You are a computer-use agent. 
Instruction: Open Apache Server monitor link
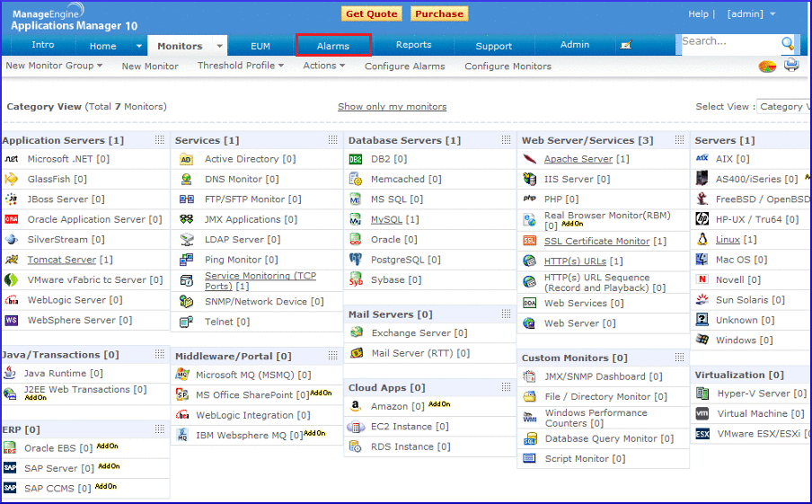coord(578,159)
